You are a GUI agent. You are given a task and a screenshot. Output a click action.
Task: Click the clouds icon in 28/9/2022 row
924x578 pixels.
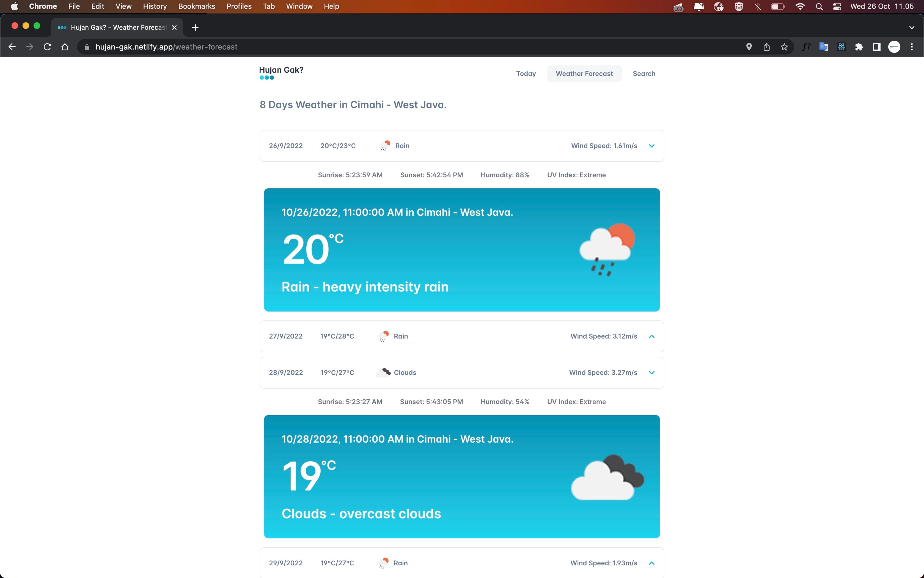point(383,373)
